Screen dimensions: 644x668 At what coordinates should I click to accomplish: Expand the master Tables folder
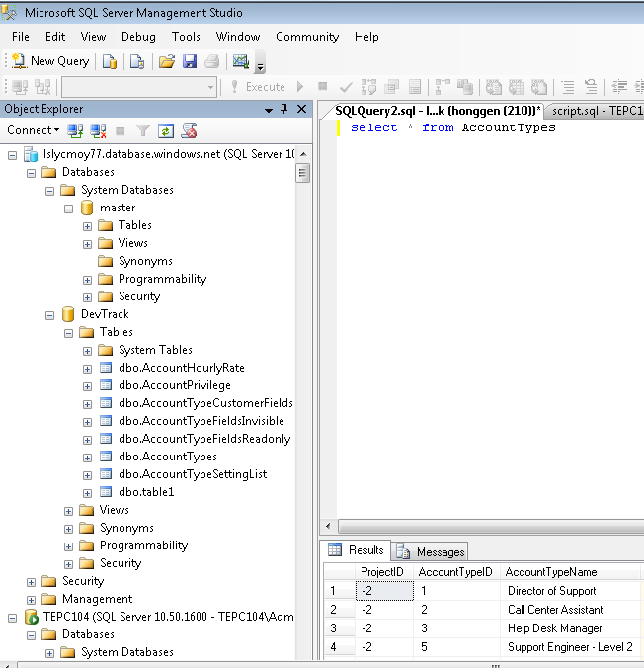pyautogui.click(x=87, y=226)
